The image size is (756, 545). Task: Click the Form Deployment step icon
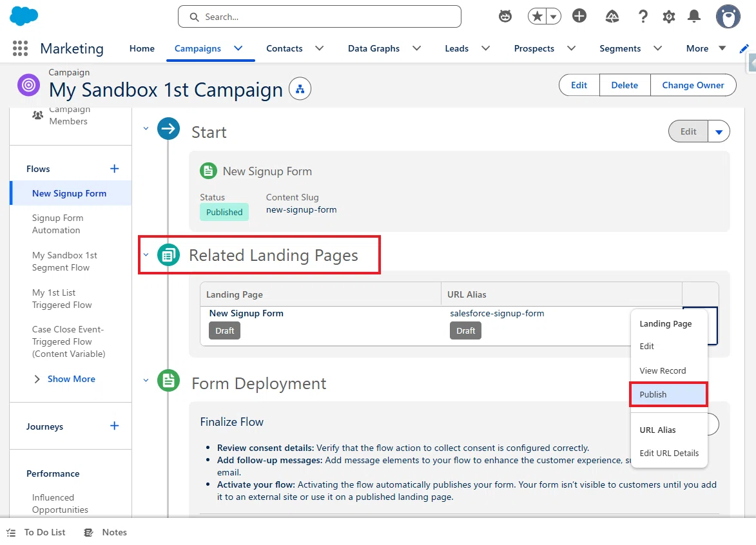coord(168,381)
